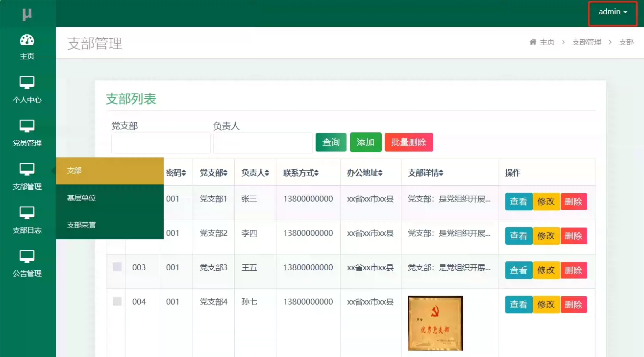Go to 主页 breadcrumb link
Image resolution: width=644 pixels, height=357 pixels.
pos(547,42)
